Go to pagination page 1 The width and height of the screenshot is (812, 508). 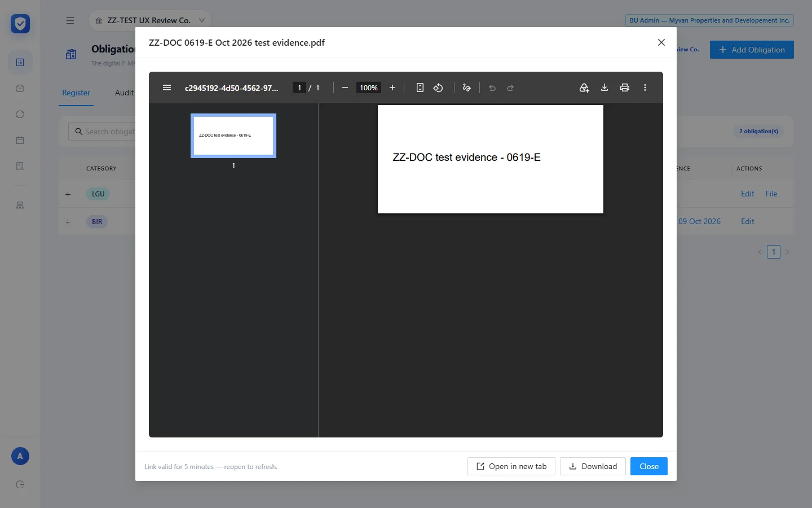coord(774,252)
